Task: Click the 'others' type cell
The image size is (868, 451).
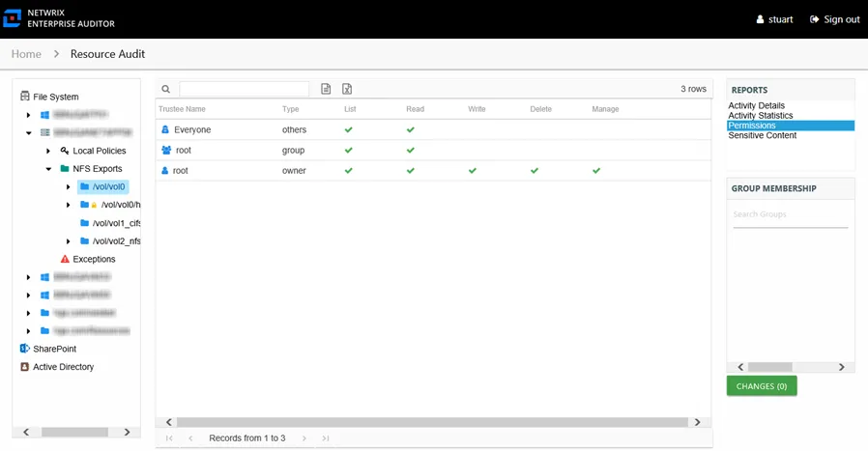Action: (294, 129)
